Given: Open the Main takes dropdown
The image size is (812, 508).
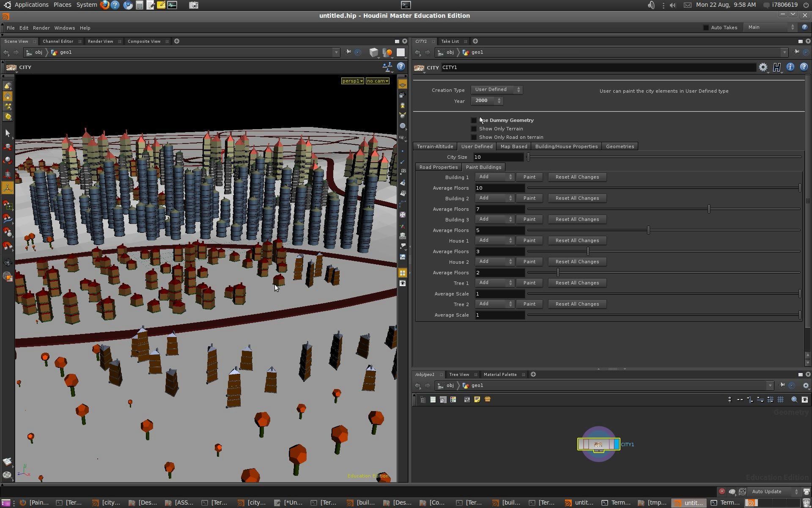Looking at the screenshot, I should (x=771, y=28).
